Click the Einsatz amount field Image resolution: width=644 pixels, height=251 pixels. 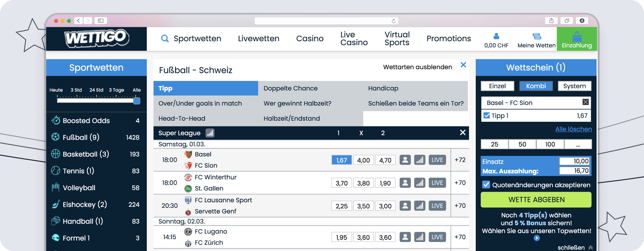tap(575, 161)
